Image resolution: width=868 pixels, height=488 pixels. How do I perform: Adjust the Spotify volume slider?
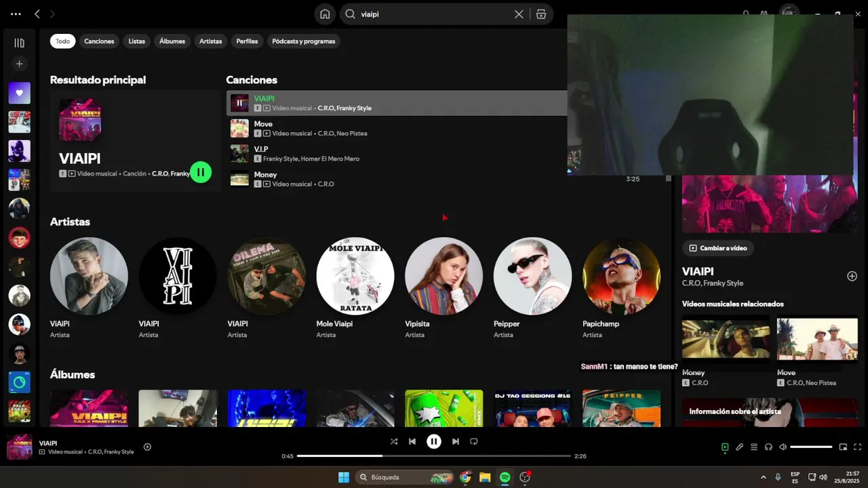[x=811, y=447]
